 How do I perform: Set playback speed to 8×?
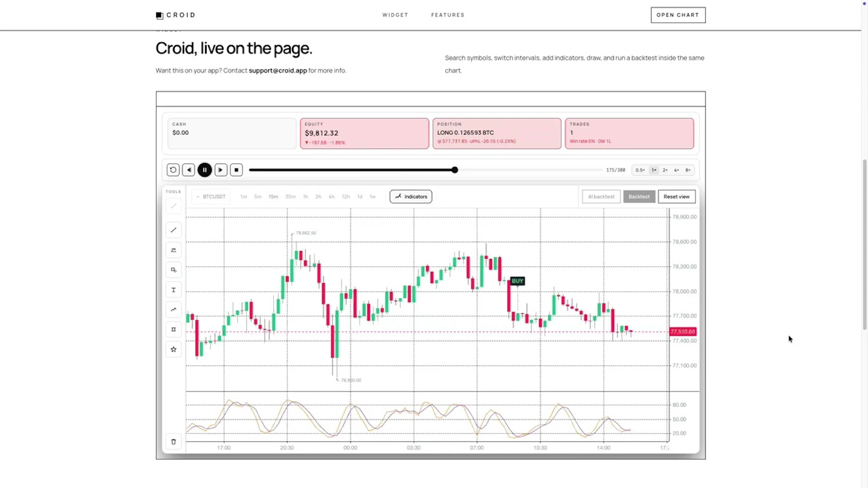[x=688, y=170]
